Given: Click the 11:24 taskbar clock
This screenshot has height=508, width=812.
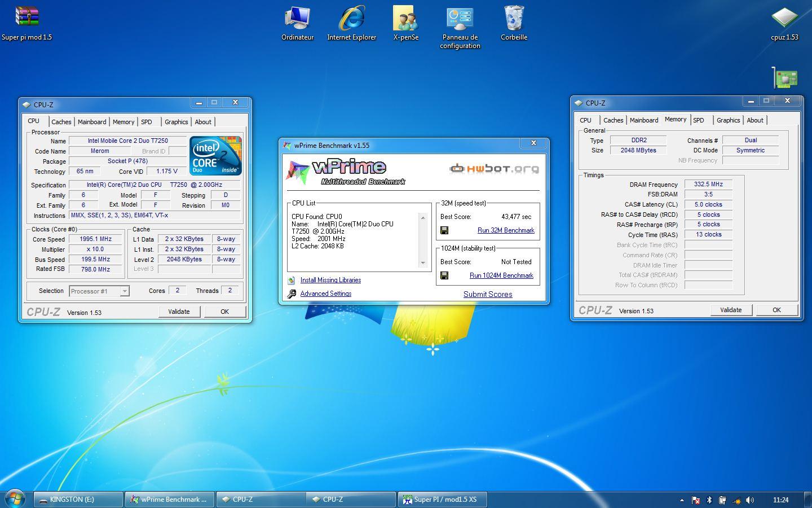Looking at the screenshot, I should [781, 500].
